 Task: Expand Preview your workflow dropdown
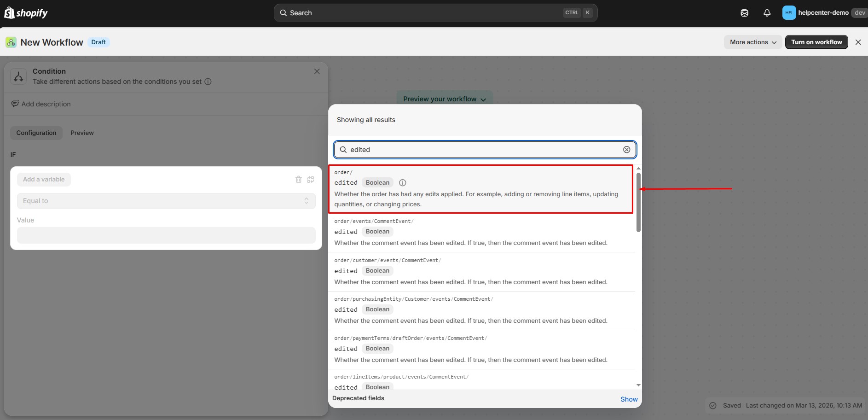coord(444,99)
